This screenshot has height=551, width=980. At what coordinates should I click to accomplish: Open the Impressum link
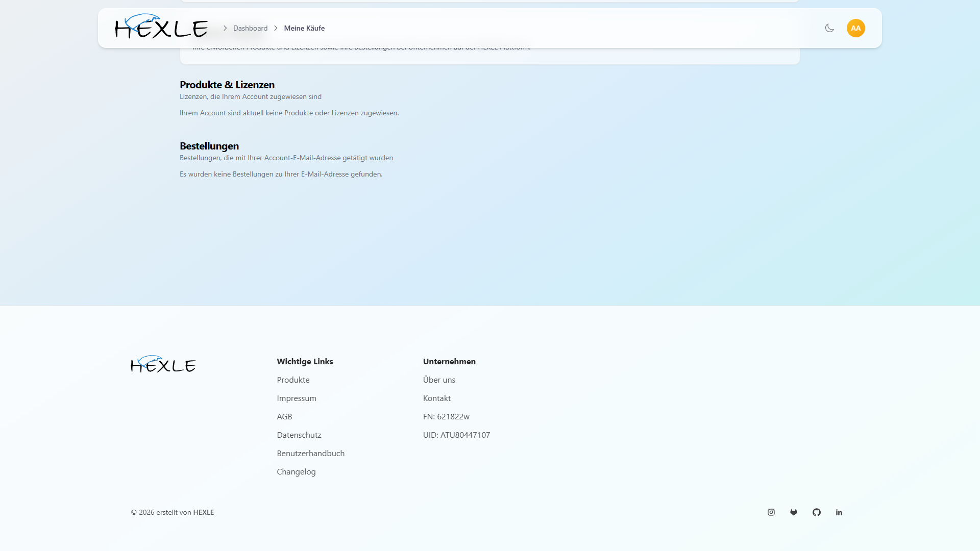point(297,398)
